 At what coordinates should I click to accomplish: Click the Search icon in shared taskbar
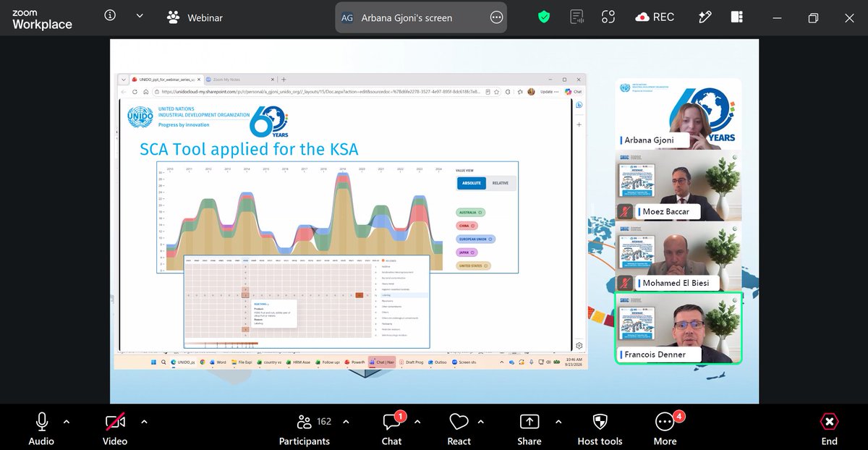(163, 362)
